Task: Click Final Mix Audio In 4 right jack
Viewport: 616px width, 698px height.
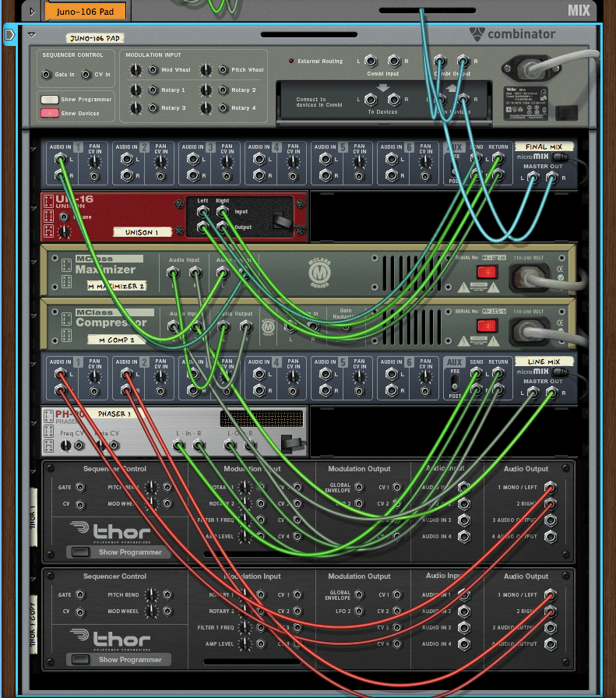Action: [x=259, y=175]
